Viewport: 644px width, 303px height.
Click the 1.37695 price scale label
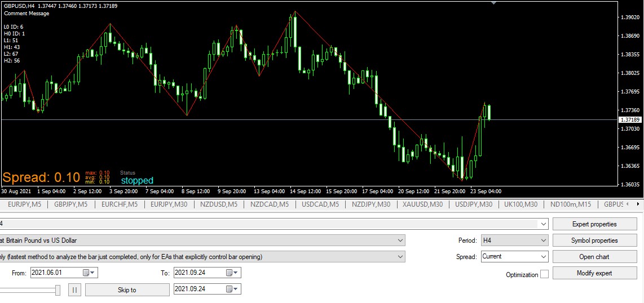coord(631,91)
